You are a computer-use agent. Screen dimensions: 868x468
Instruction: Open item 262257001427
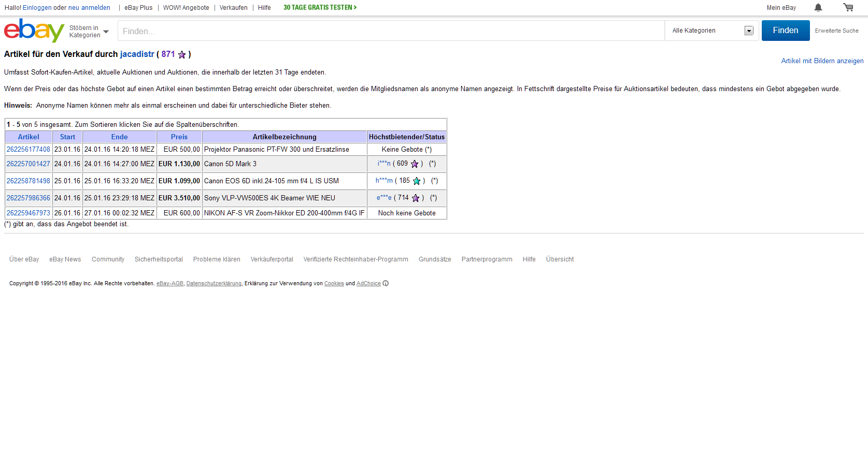(29, 164)
